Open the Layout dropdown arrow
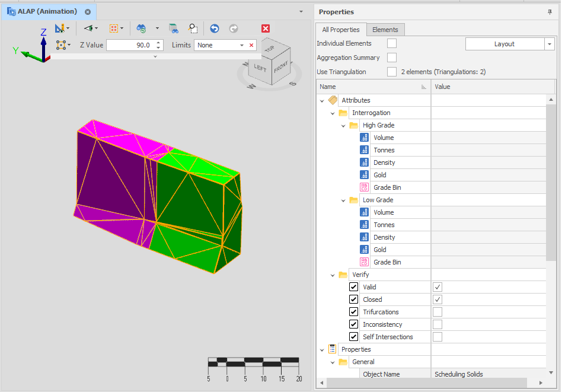562x392 pixels. point(550,44)
